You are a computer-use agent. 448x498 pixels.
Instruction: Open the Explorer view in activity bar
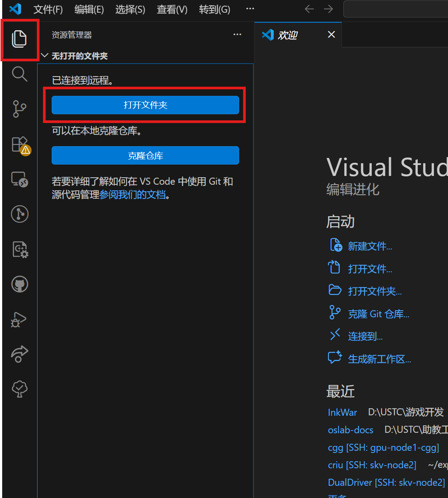[x=19, y=39]
